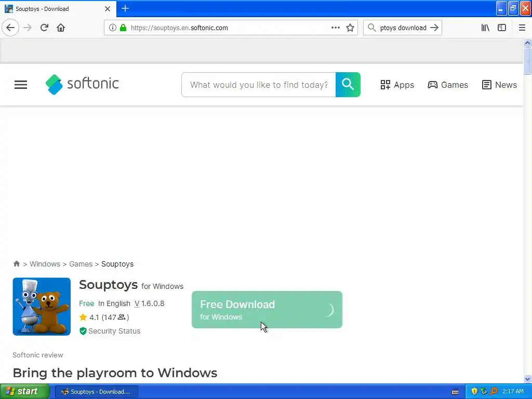Viewport: 532px width, 399px height.
Task: Open the Softonic site hamburger menu
Action: click(21, 85)
